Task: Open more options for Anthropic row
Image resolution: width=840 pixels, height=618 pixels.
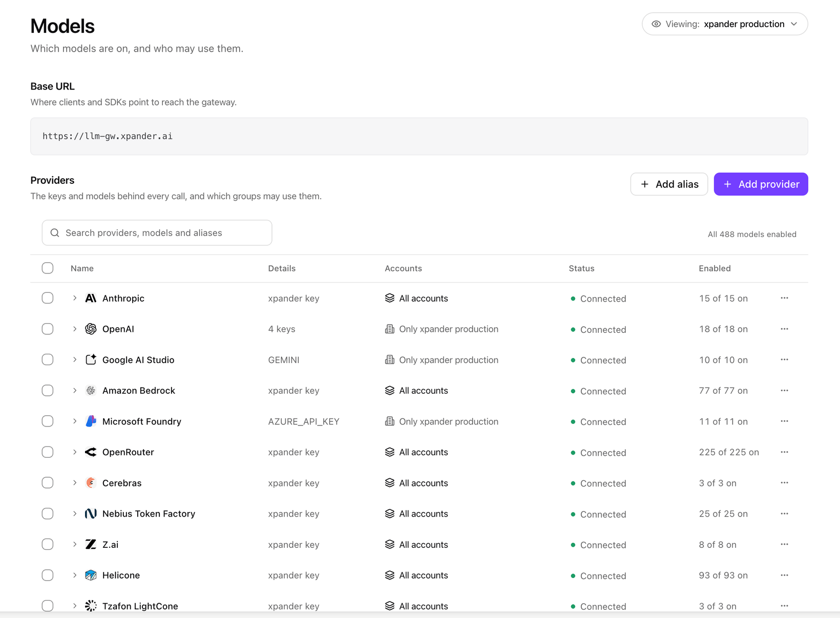Action: coord(784,298)
